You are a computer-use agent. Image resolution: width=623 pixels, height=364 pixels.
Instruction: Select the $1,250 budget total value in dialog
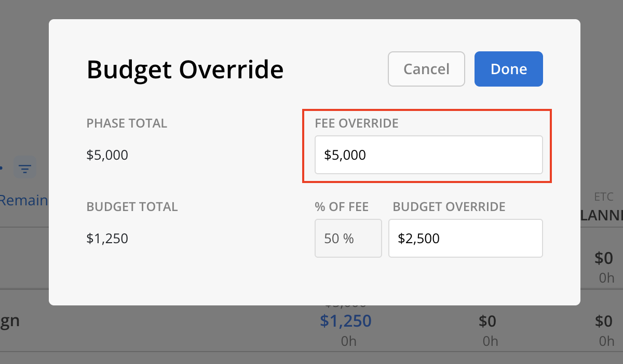(x=107, y=239)
